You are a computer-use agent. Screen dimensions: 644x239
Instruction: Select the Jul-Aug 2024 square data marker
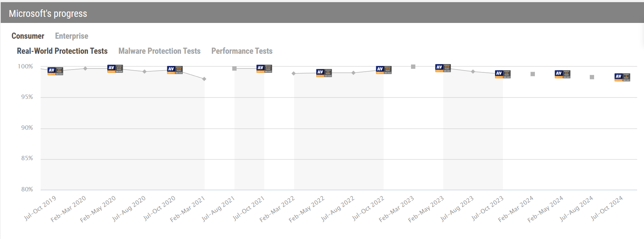[592, 77]
